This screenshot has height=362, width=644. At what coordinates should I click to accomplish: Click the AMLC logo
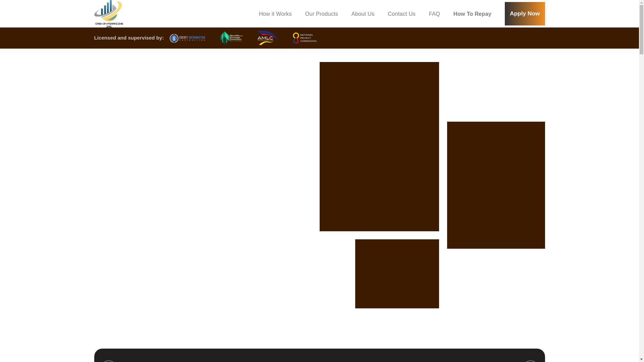pos(267,38)
